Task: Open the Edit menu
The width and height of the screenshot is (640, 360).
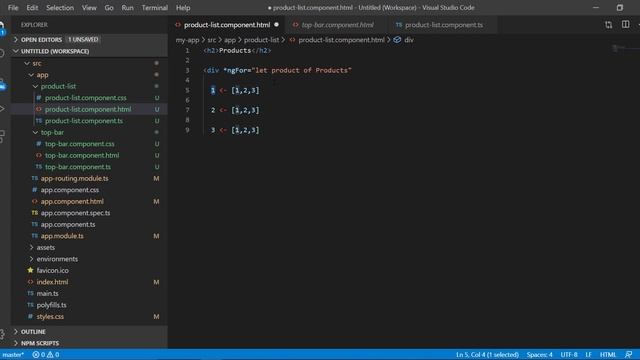Action: pos(32,8)
